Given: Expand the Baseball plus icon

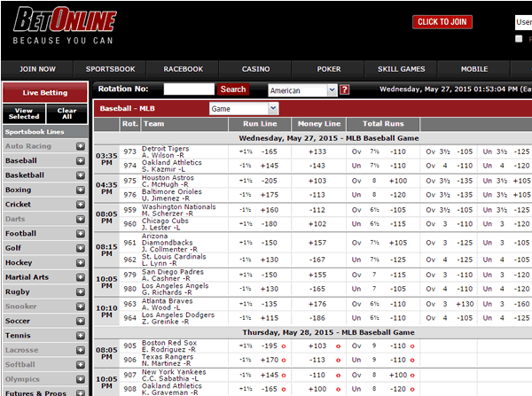Looking at the screenshot, I should click(81, 160).
